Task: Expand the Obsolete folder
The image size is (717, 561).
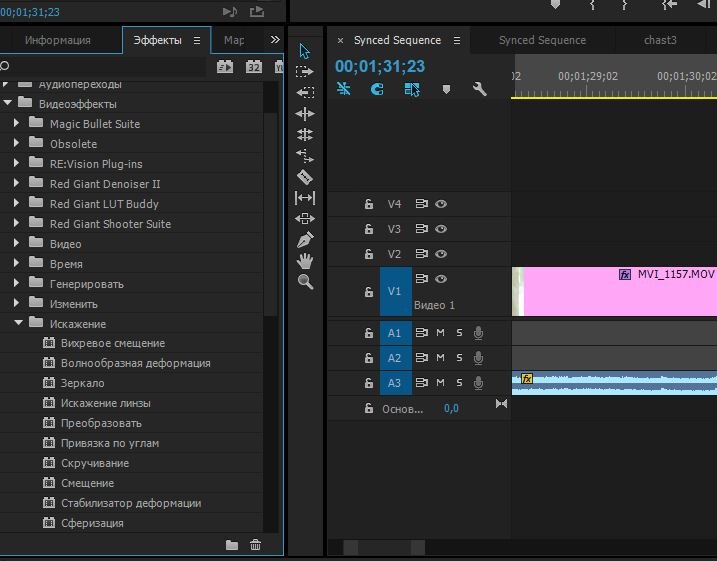Action: [x=16, y=143]
